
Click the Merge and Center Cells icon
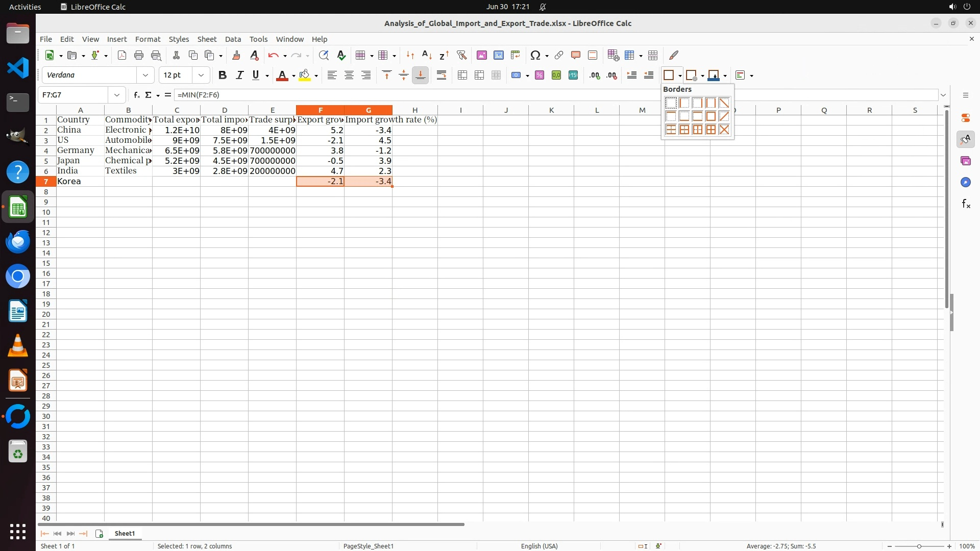coord(462,75)
